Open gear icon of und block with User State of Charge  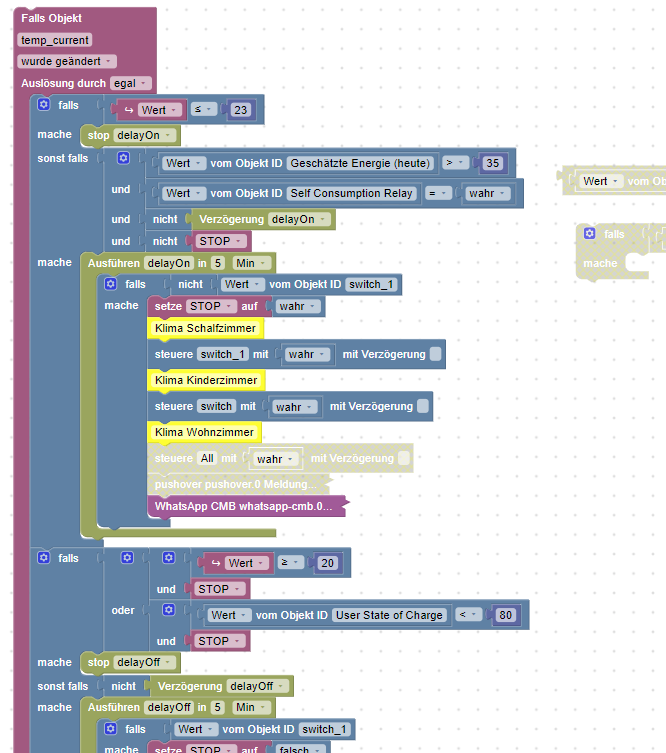[169, 609]
